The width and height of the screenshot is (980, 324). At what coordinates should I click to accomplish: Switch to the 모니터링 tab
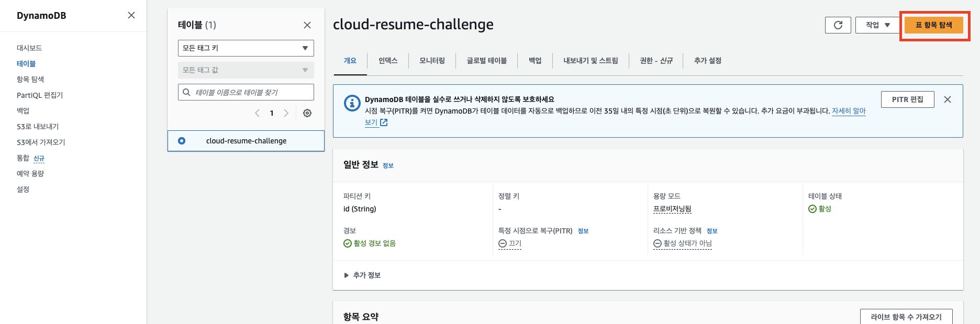coord(432,61)
